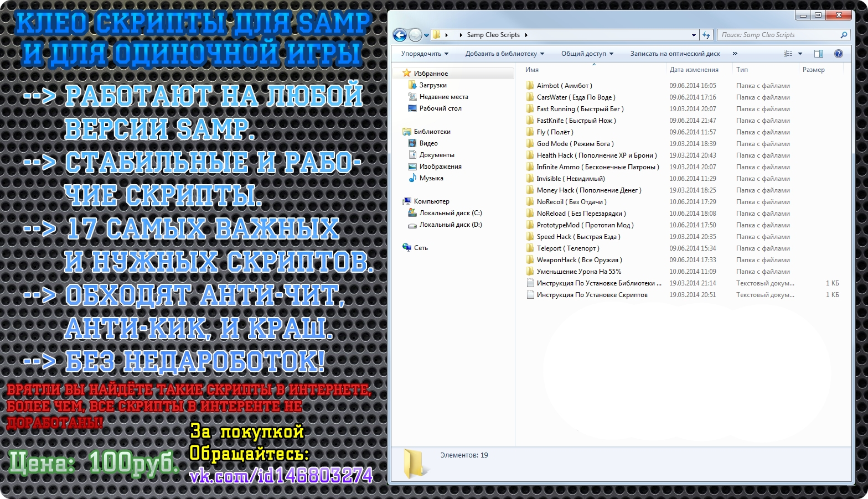Click the Fast Running folder icon
Viewport: 868px width, 499px height.
tap(530, 108)
